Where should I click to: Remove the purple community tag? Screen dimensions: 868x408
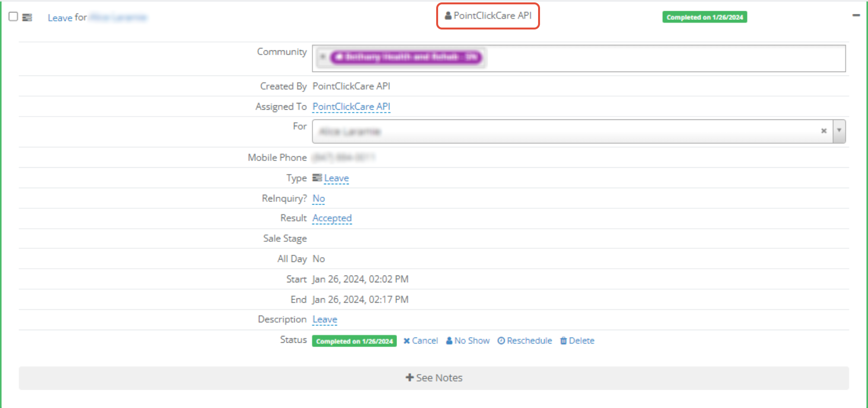click(x=323, y=57)
